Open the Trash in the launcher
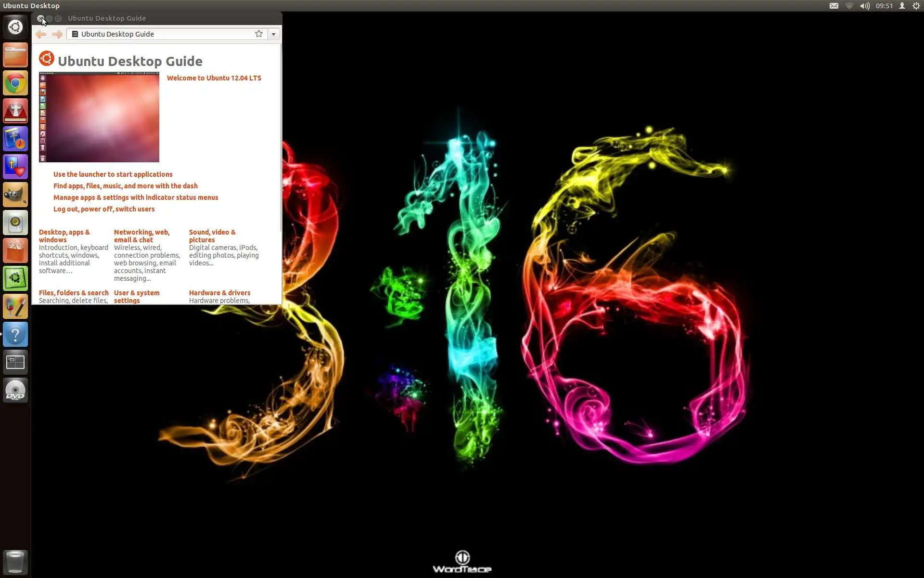This screenshot has height=578, width=924. click(15, 562)
